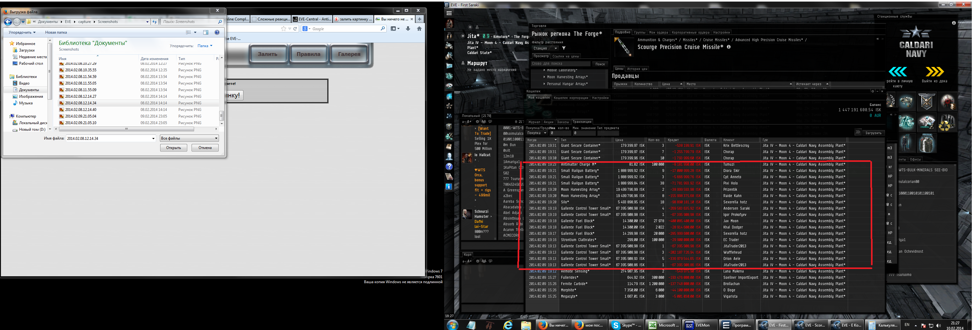Click Firefox home button
The width and height of the screenshot is (980, 330).
point(419,29)
